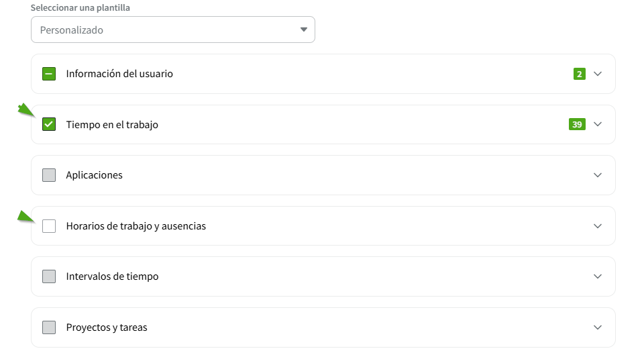Uncheck the Tiempo en el trabajo checkbox
644x363 pixels.
[x=49, y=124]
